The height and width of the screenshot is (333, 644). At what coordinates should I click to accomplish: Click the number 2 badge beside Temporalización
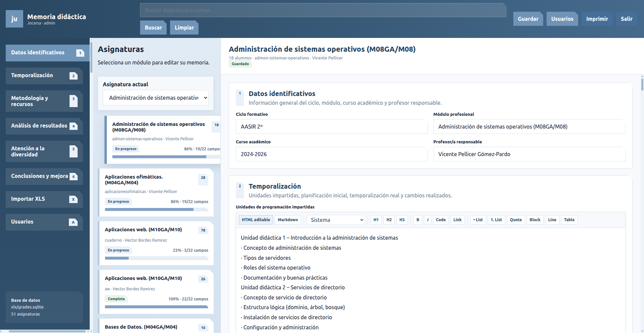point(74,76)
